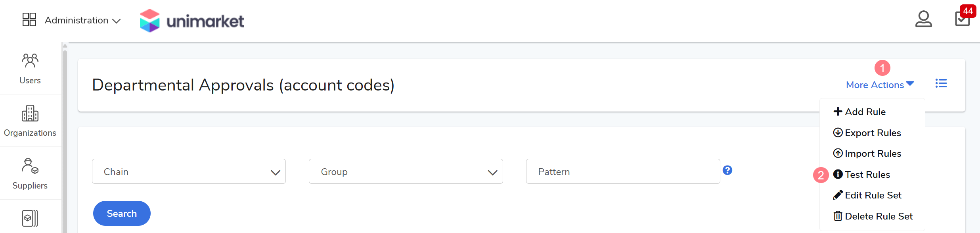This screenshot has width=980, height=233.
Task: Click the blue help question mark icon
Action: click(x=727, y=170)
